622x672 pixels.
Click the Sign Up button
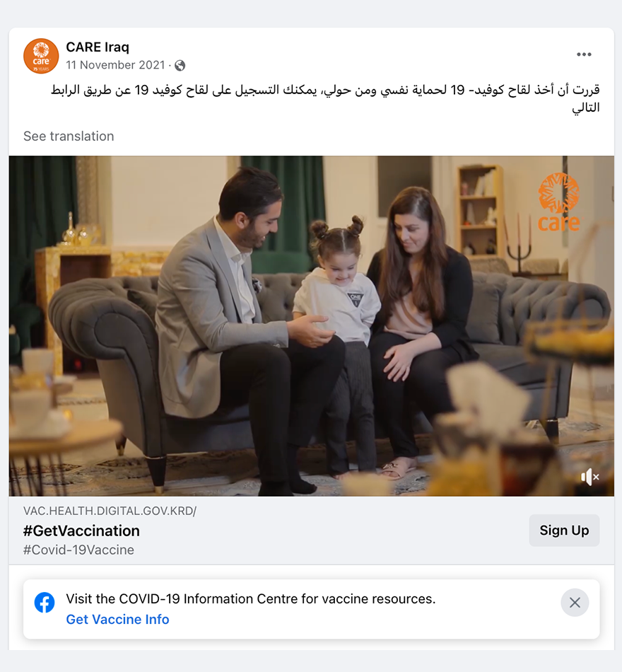(x=564, y=530)
